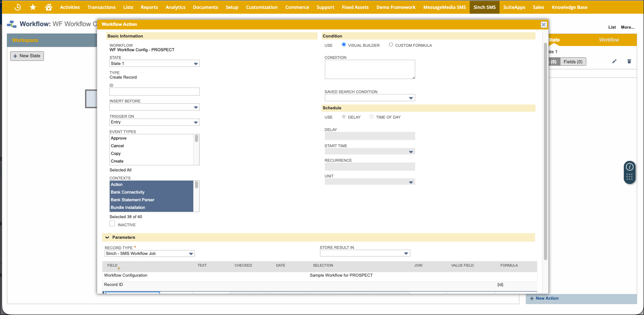Open the Customization menu

click(x=262, y=7)
